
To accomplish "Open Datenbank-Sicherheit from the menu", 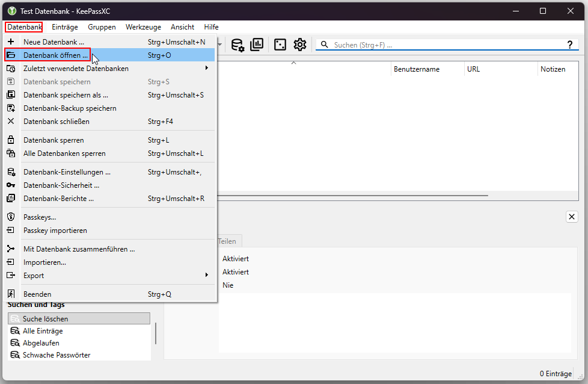I will [x=110, y=185].
